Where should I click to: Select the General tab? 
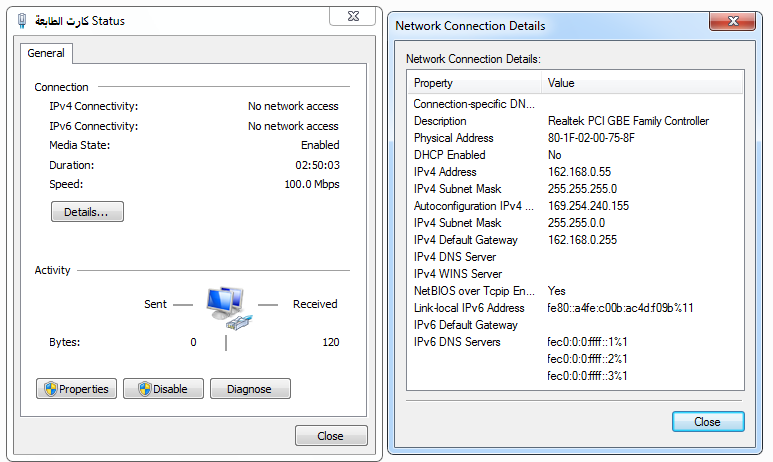(x=46, y=53)
